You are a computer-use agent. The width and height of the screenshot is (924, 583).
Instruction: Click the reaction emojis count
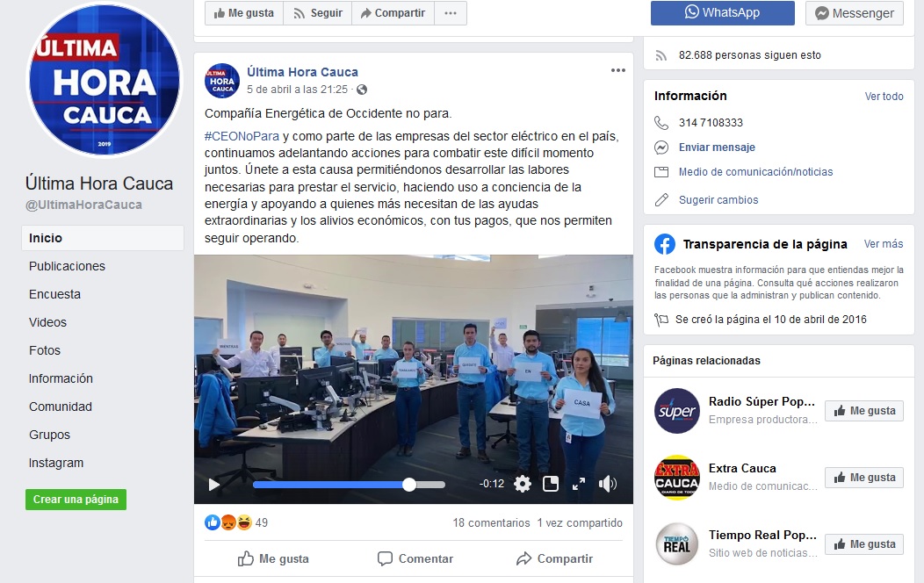[236, 522]
